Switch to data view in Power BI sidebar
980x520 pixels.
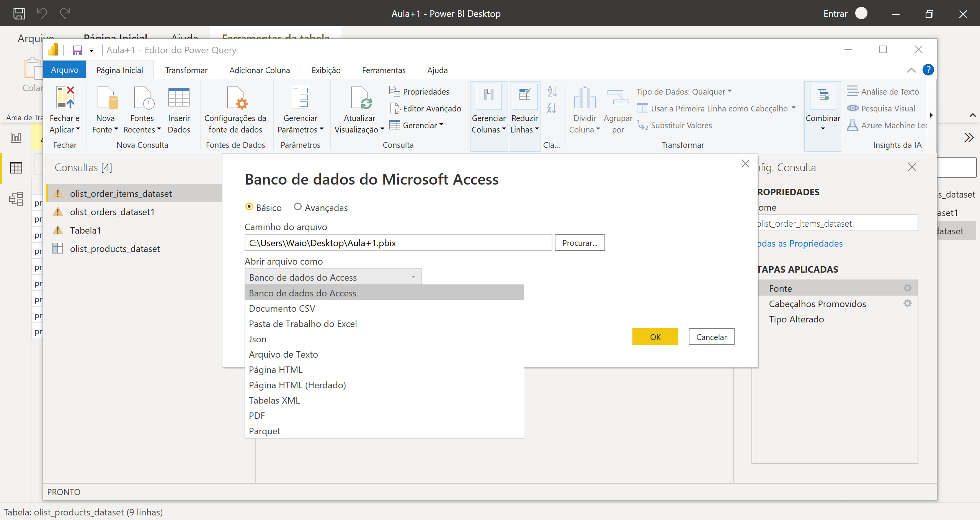click(16, 168)
